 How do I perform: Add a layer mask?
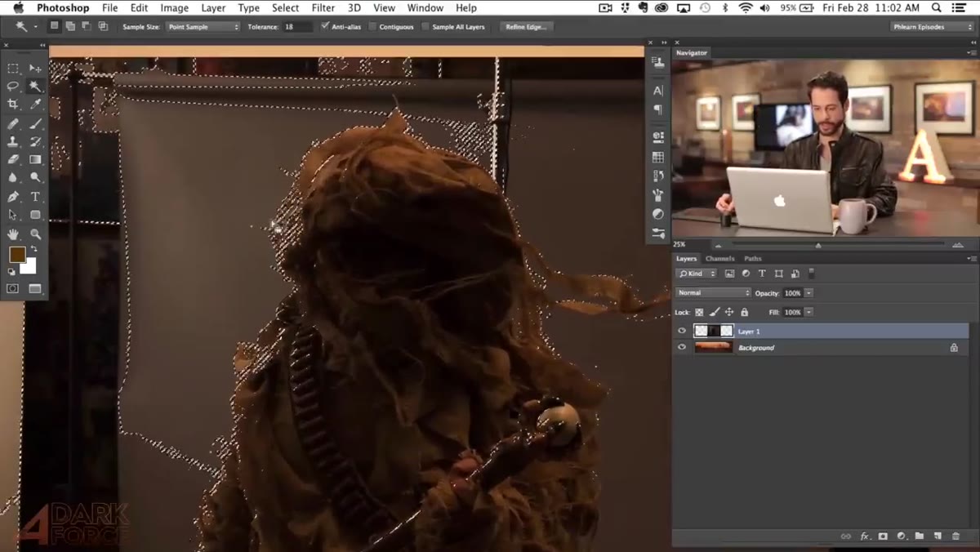(x=883, y=536)
